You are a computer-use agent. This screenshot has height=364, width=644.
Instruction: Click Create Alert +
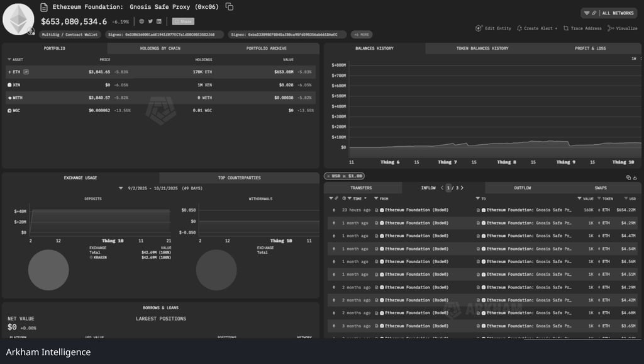click(537, 28)
